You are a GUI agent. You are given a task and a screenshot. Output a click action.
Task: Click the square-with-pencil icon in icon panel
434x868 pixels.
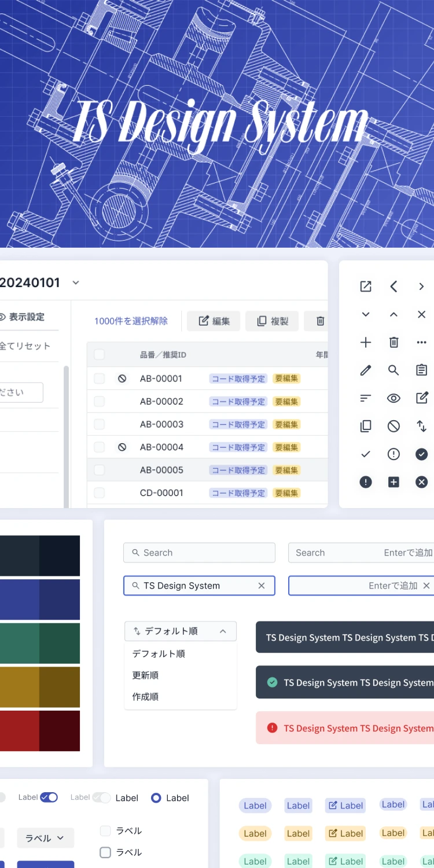tap(422, 398)
